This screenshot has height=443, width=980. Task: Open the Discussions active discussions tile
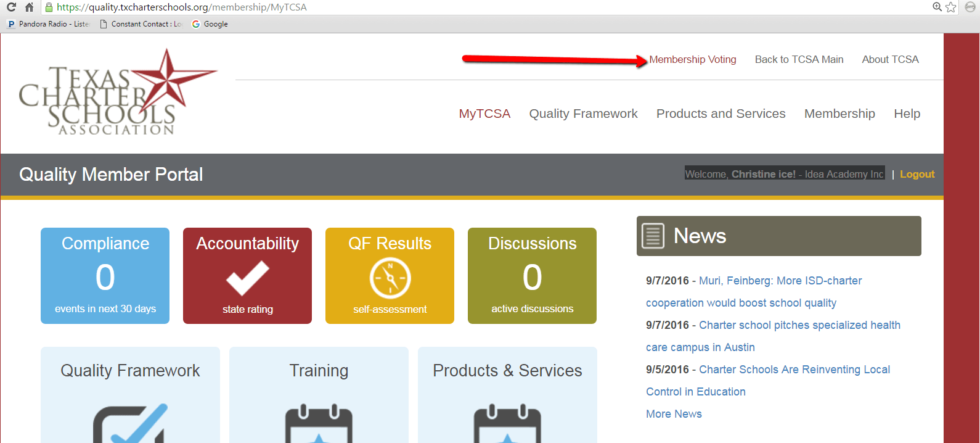click(532, 276)
